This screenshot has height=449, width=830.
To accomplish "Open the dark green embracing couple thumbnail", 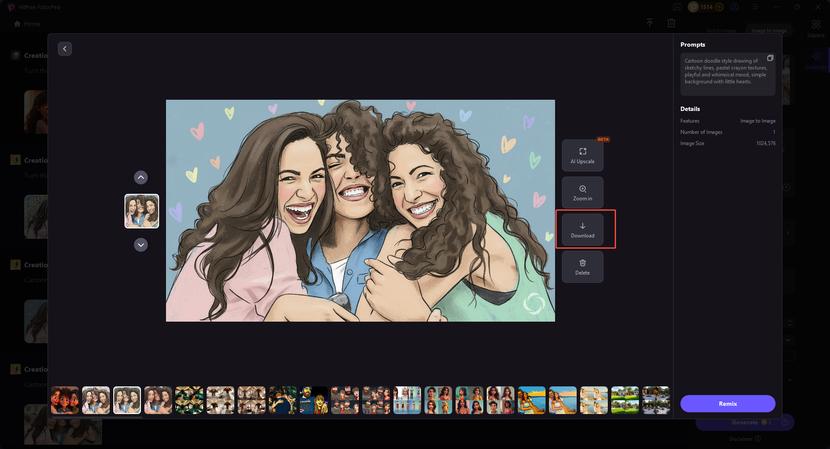I will pyautogui.click(x=283, y=400).
